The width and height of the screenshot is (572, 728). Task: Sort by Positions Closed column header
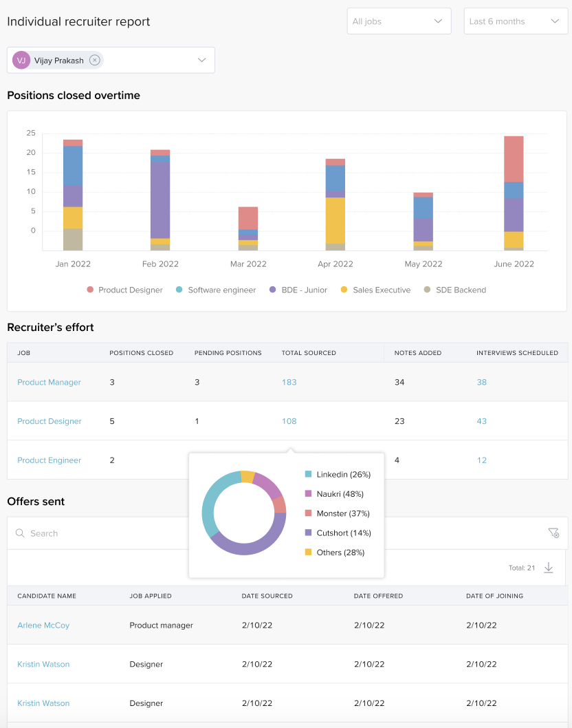(142, 353)
